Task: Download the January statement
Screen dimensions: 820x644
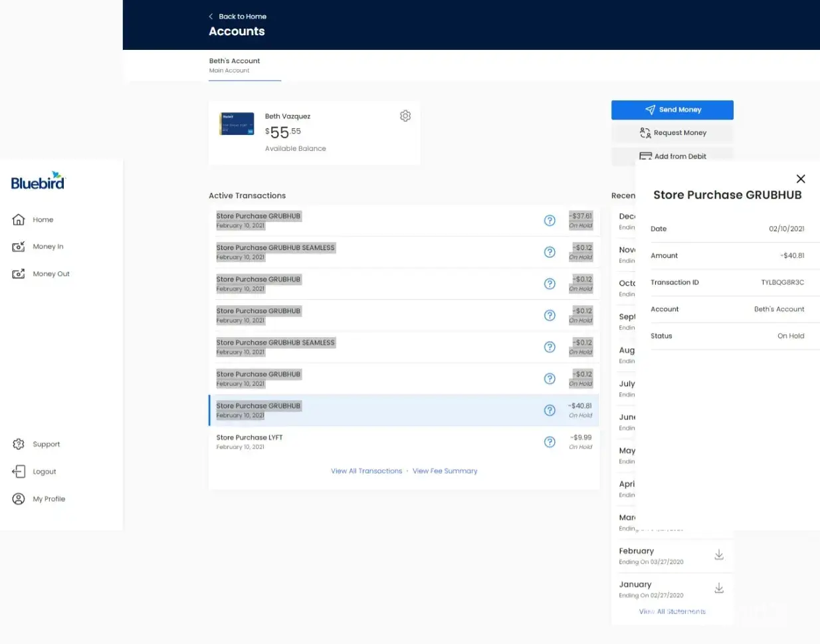Action: pos(718,588)
